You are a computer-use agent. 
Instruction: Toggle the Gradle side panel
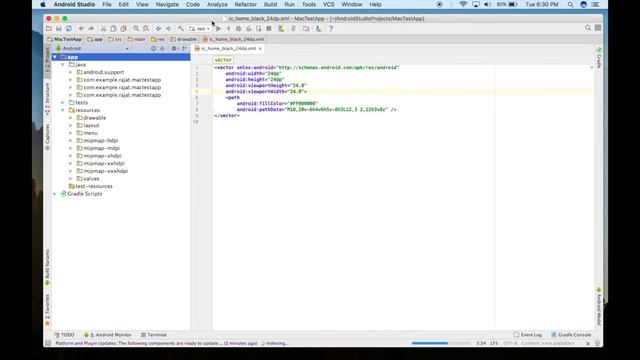click(x=599, y=58)
